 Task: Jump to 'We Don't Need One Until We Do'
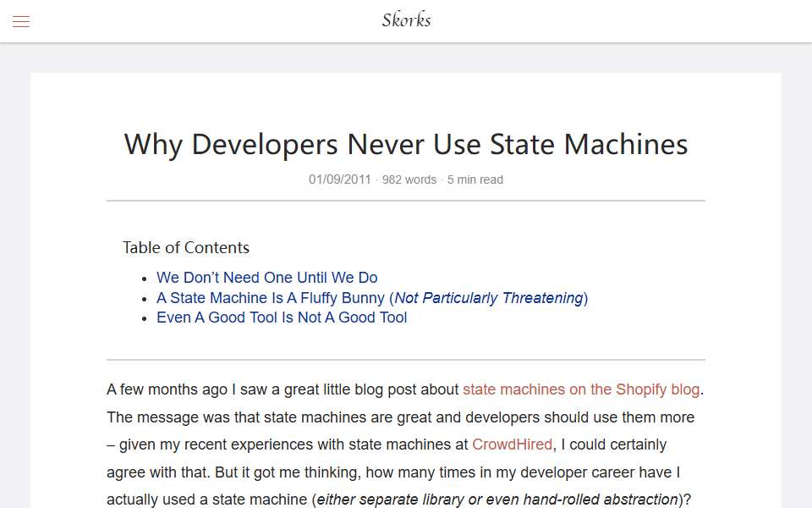tap(266, 278)
